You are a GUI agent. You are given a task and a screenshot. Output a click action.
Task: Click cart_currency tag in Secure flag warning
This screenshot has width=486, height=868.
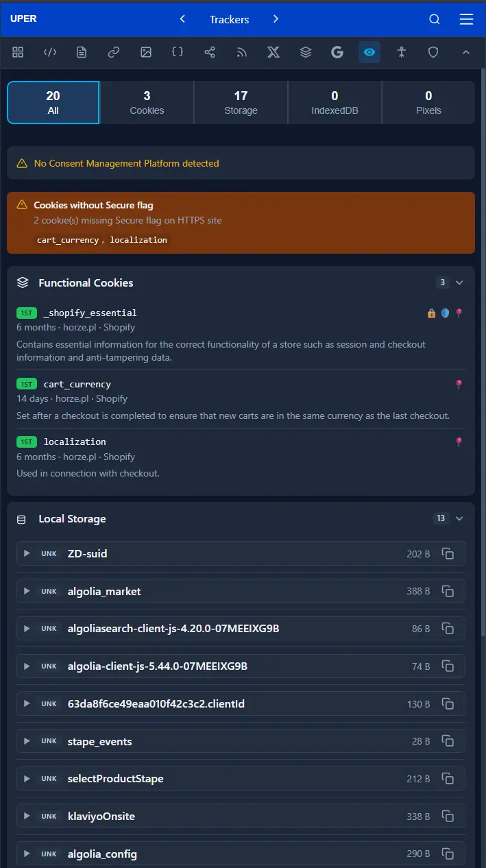click(68, 240)
